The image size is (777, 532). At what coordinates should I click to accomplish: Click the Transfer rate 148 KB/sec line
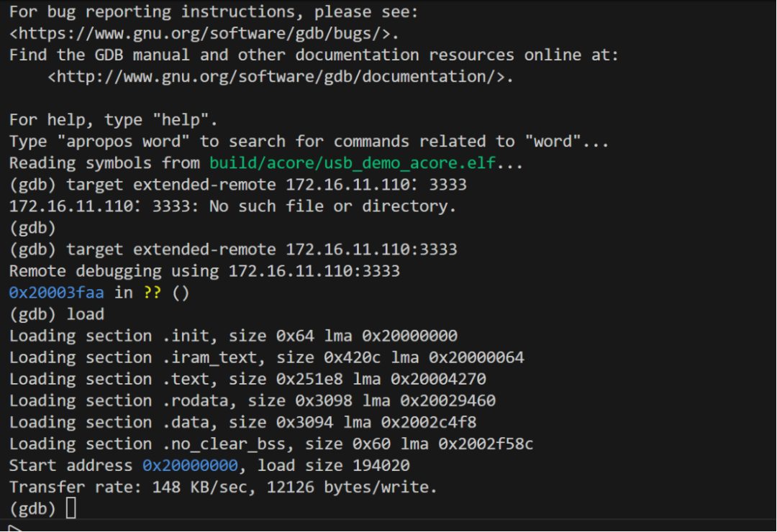click(x=223, y=487)
